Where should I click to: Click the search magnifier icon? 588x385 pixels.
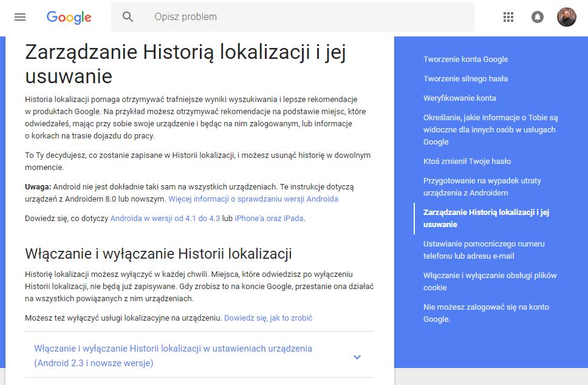click(128, 17)
